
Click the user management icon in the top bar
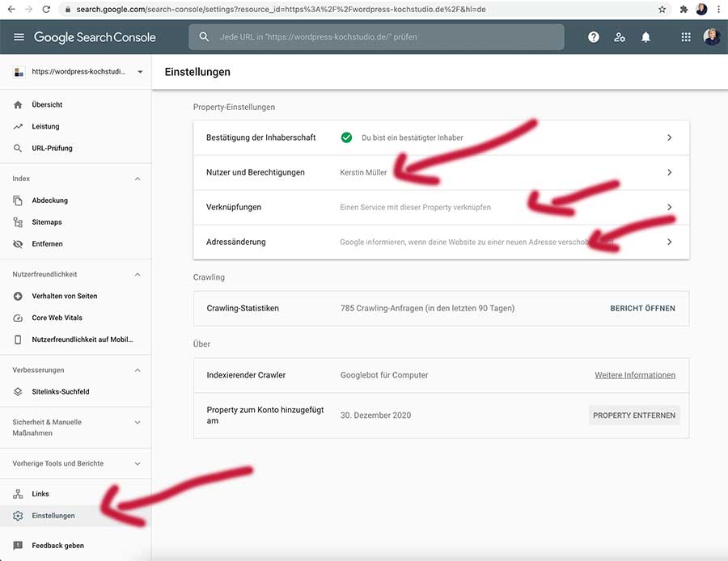tap(620, 36)
